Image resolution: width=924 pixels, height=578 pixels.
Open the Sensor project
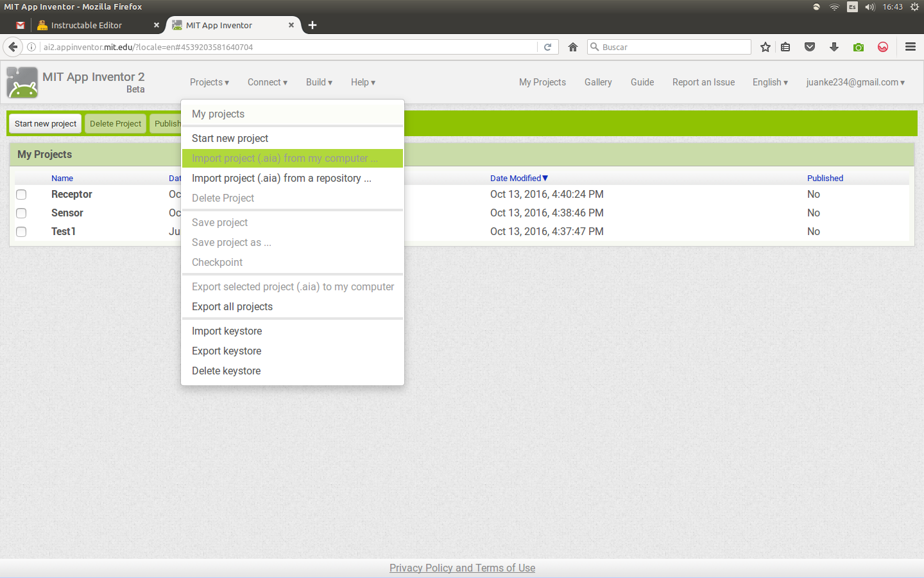click(x=67, y=213)
